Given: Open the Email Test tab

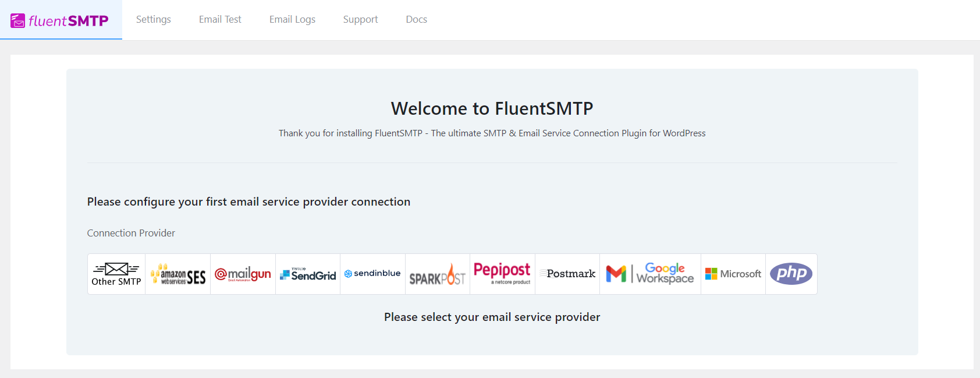Looking at the screenshot, I should 220,19.
